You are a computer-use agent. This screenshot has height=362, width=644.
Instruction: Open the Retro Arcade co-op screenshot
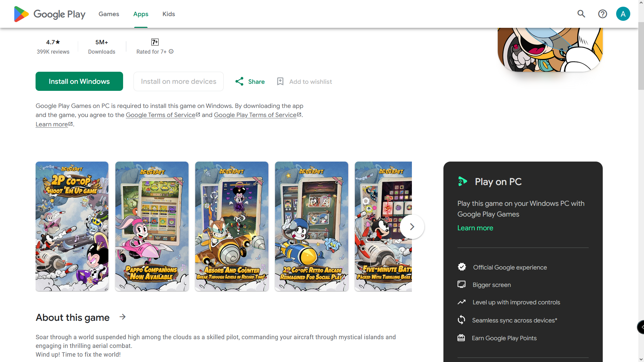(x=312, y=226)
